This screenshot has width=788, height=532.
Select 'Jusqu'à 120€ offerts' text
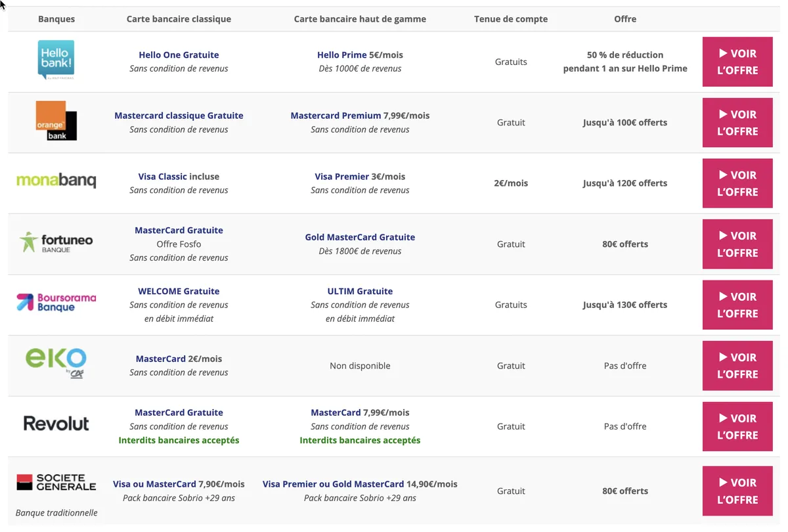(625, 183)
